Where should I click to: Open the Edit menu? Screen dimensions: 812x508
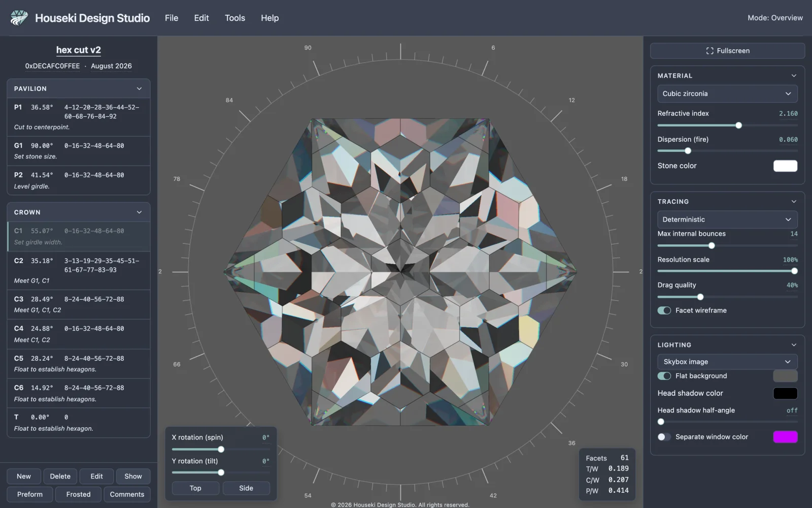(201, 18)
